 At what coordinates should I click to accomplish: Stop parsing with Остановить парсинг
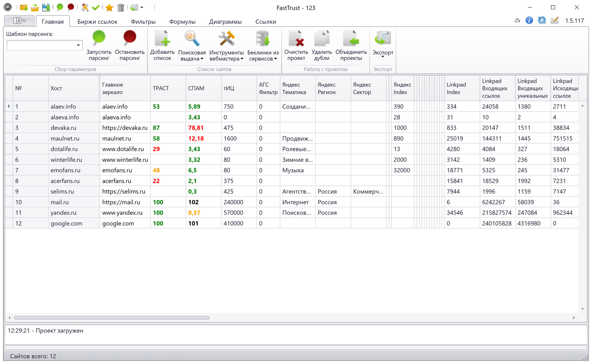click(130, 46)
